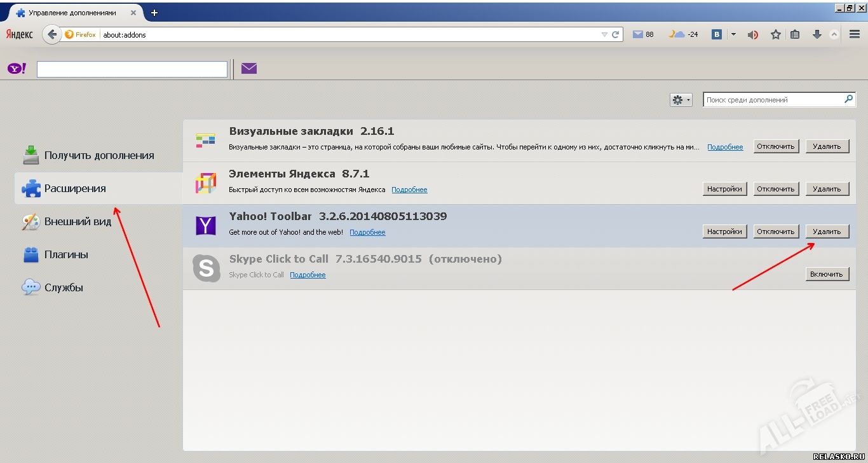Open Настройки for Элементы Яндекса
Screen dimensions: 868x463
(x=724, y=189)
